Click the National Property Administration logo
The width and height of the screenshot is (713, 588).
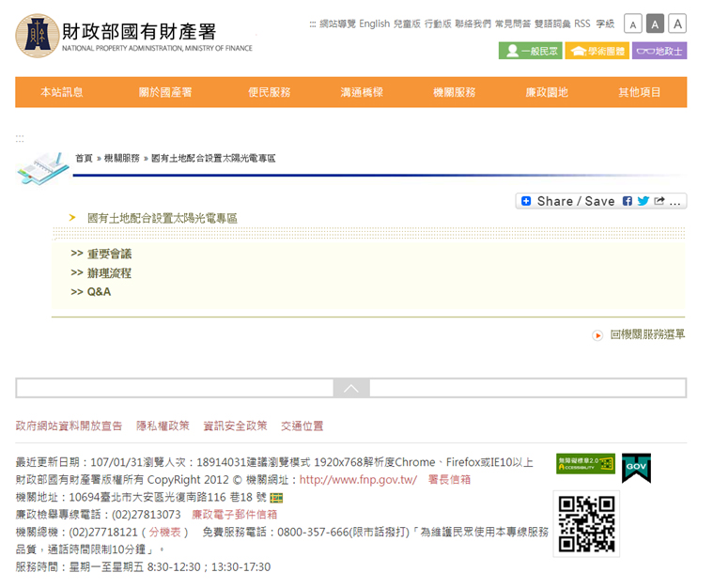tap(38, 36)
